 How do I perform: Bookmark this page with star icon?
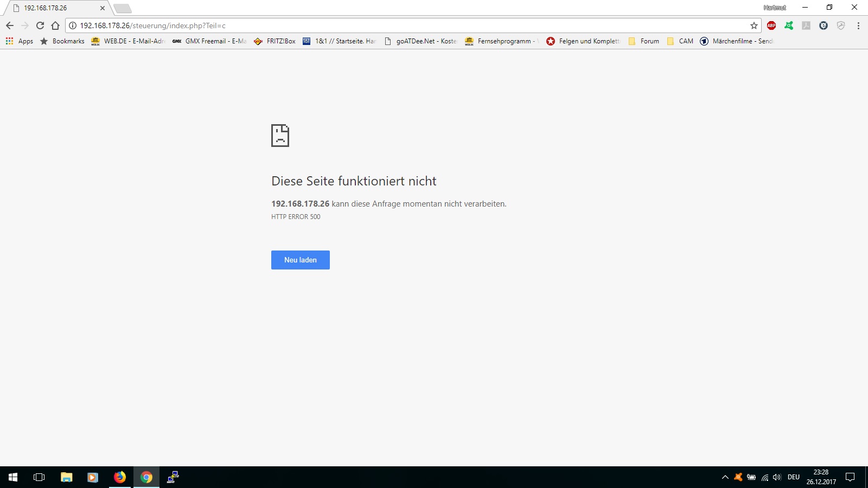pyautogui.click(x=754, y=25)
